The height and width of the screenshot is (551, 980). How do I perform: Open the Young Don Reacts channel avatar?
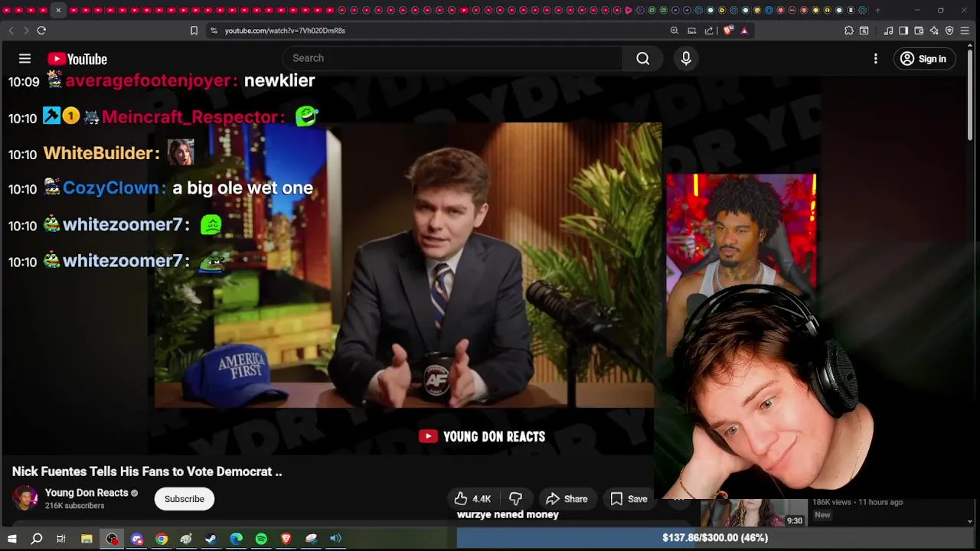pyautogui.click(x=25, y=499)
